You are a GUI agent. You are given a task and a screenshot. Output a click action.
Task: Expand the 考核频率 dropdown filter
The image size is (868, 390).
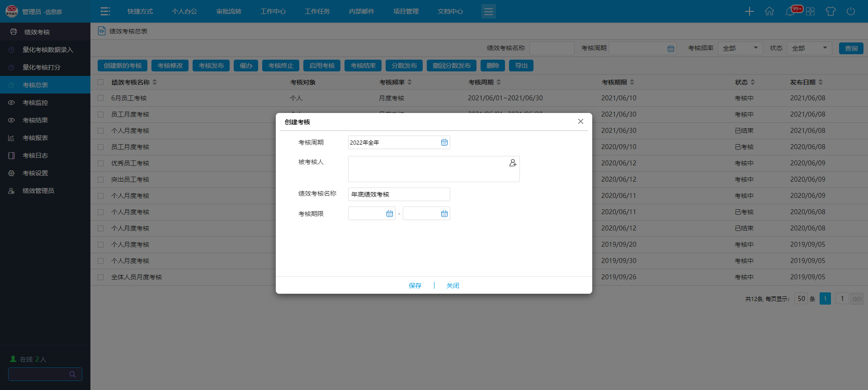point(740,48)
